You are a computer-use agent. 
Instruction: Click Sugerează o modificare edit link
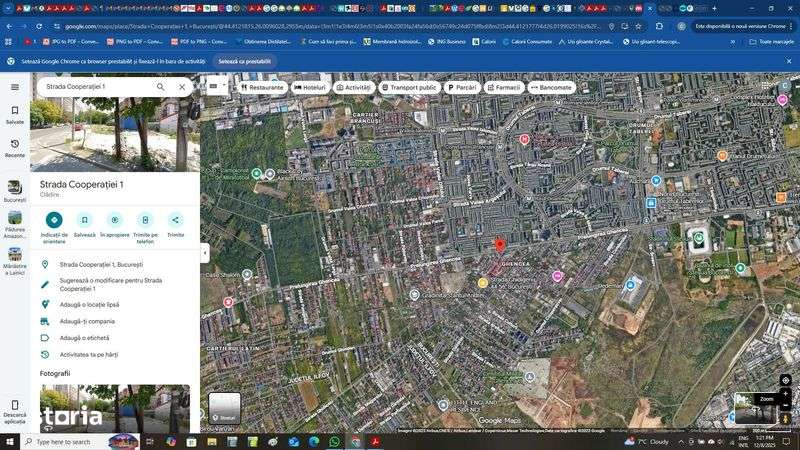111,285
